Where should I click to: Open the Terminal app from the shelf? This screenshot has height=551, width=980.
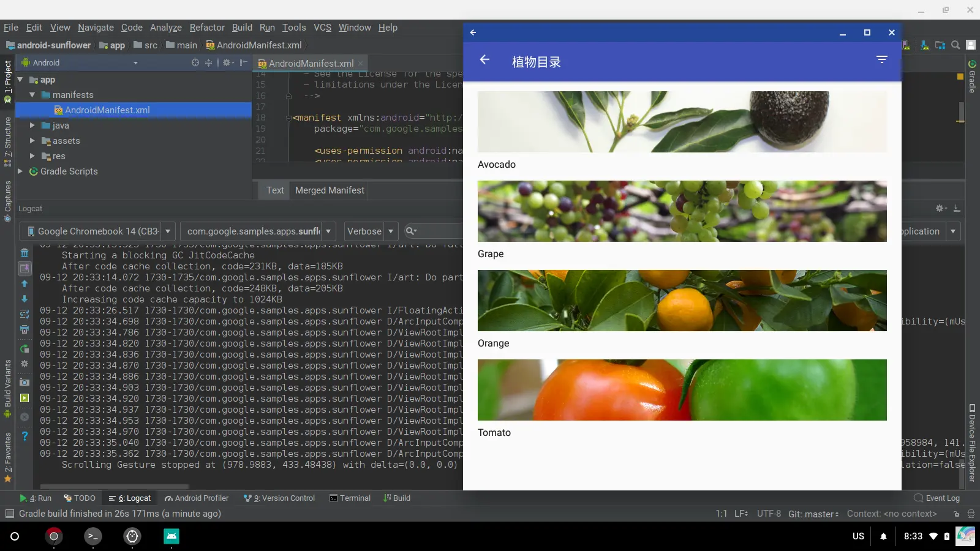(x=93, y=536)
